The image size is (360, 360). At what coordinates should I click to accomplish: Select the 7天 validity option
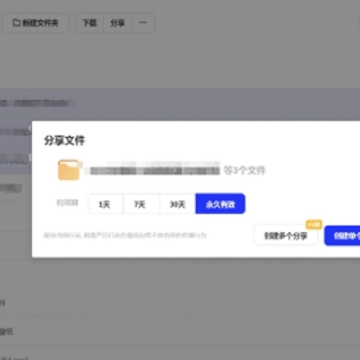141,204
